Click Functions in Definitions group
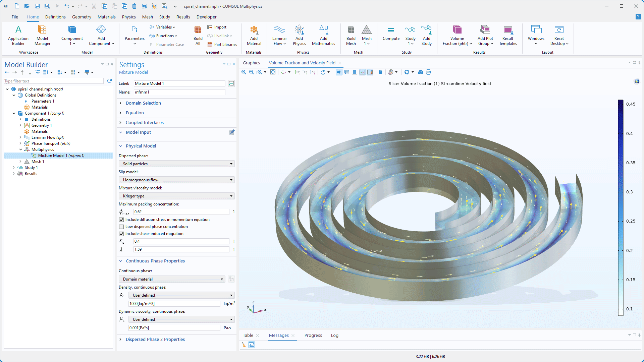 coord(163,36)
